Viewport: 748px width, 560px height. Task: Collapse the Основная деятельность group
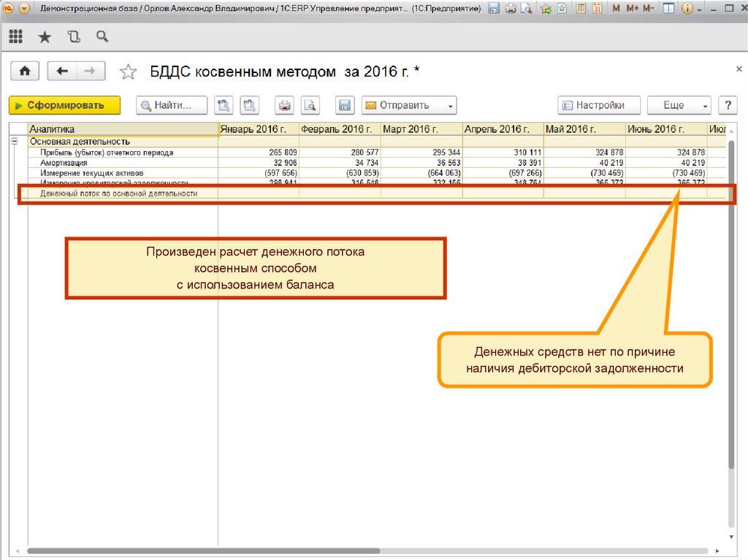tap(14, 142)
